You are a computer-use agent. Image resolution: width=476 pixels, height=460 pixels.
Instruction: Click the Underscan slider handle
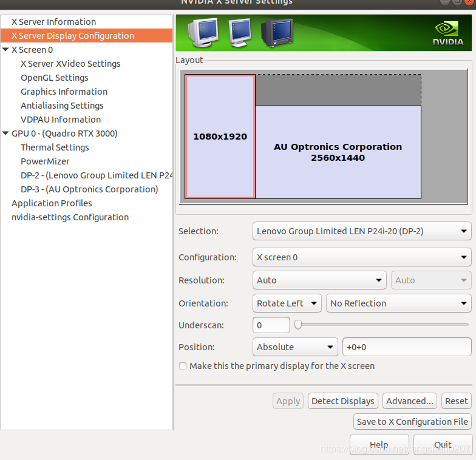(298, 325)
